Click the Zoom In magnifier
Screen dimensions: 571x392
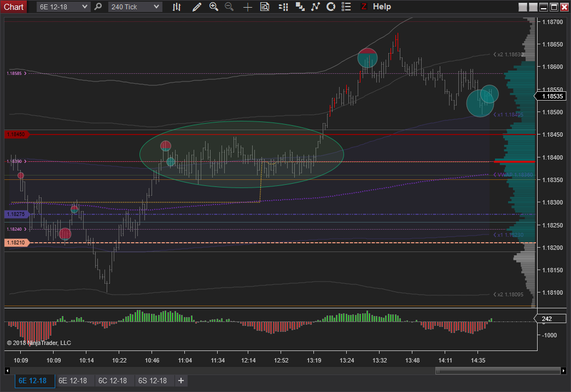(x=214, y=7)
